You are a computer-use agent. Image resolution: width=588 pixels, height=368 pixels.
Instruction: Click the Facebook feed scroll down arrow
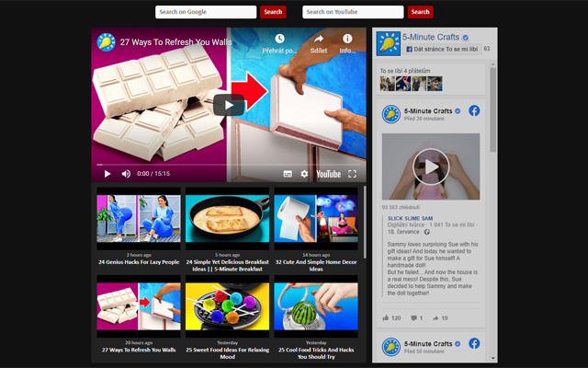(x=492, y=358)
